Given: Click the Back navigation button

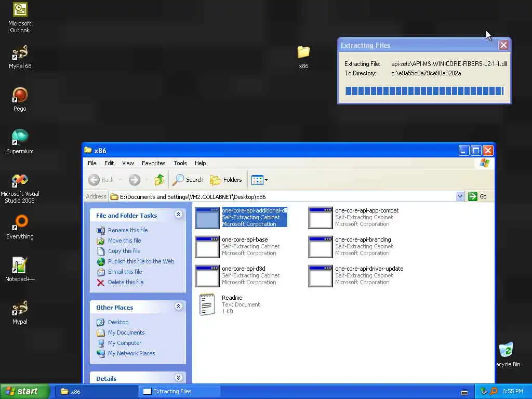Looking at the screenshot, I should pyautogui.click(x=101, y=180).
